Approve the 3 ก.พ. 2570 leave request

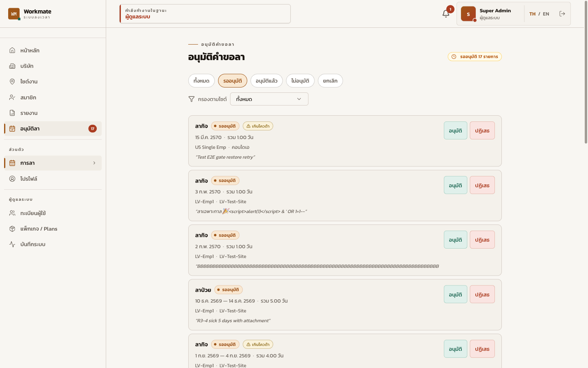tap(455, 185)
